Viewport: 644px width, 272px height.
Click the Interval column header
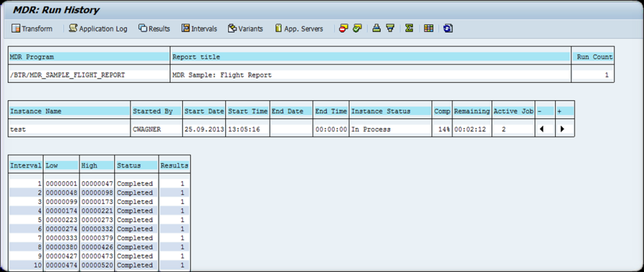(26, 165)
